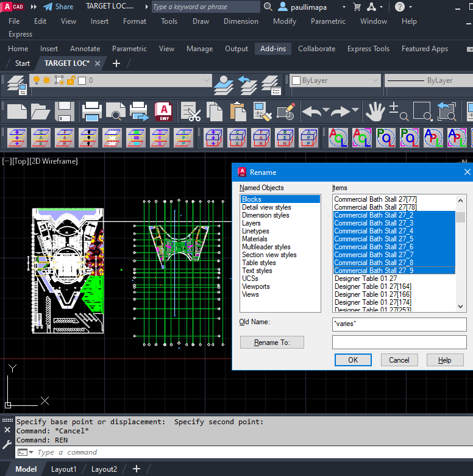Toggle layer 0 freeze sun icon
Screen dimensions: 473x476
[x=47, y=80]
